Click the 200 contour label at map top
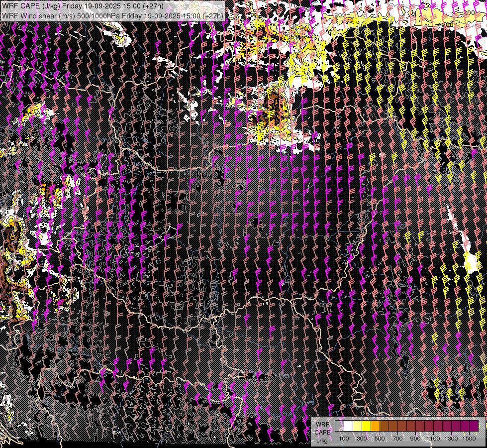Viewport: 487px width, 448px height. pyautogui.click(x=340, y=15)
